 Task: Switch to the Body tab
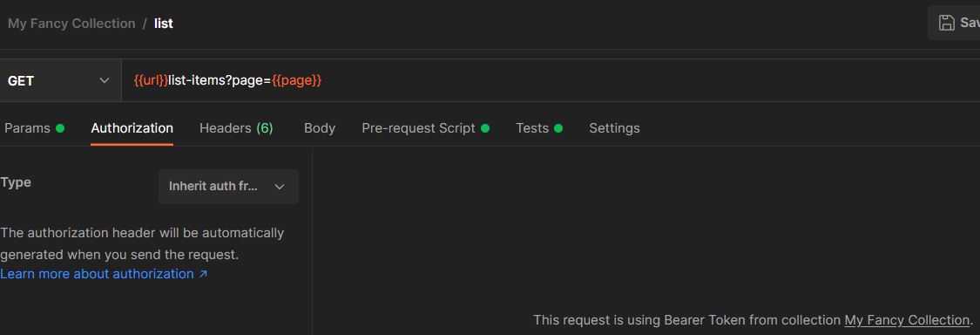coord(320,128)
